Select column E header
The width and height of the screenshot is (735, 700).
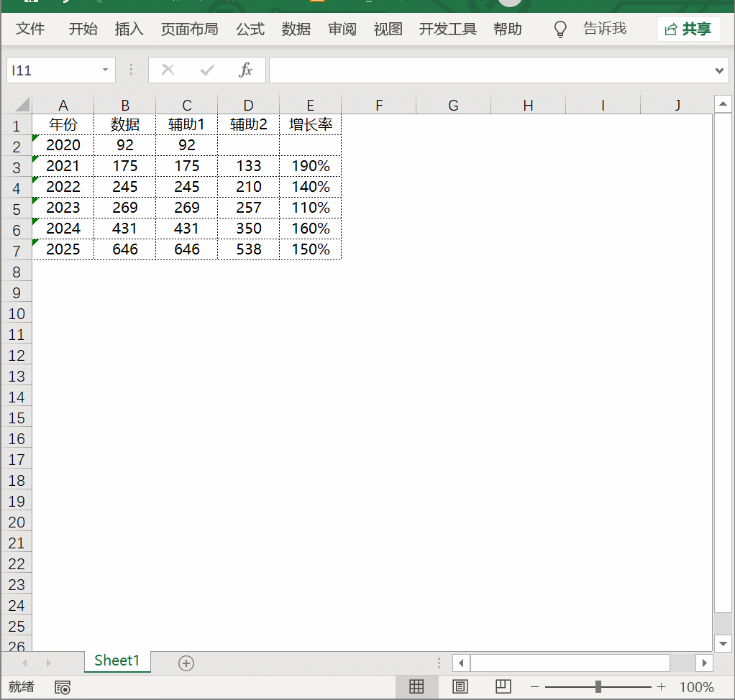(310, 105)
